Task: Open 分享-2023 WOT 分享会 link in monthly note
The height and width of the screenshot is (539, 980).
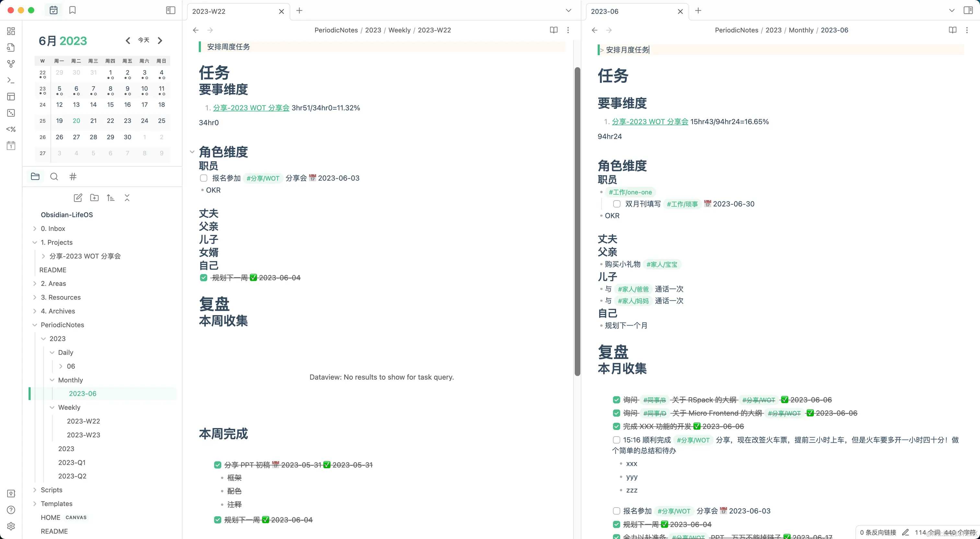Action: [x=650, y=122]
